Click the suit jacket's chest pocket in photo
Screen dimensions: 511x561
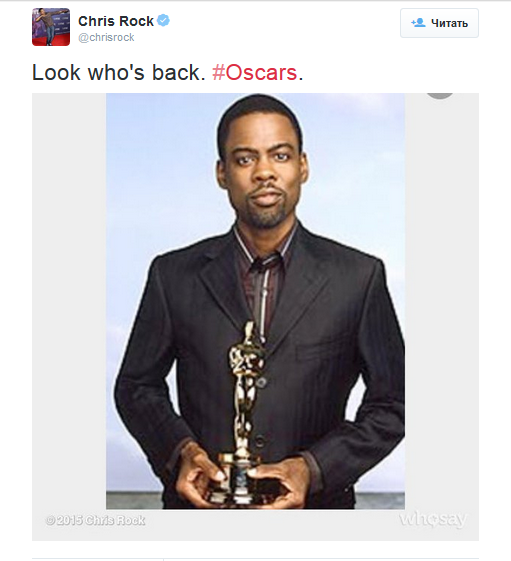pyautogui.click(x=317, y=349)
